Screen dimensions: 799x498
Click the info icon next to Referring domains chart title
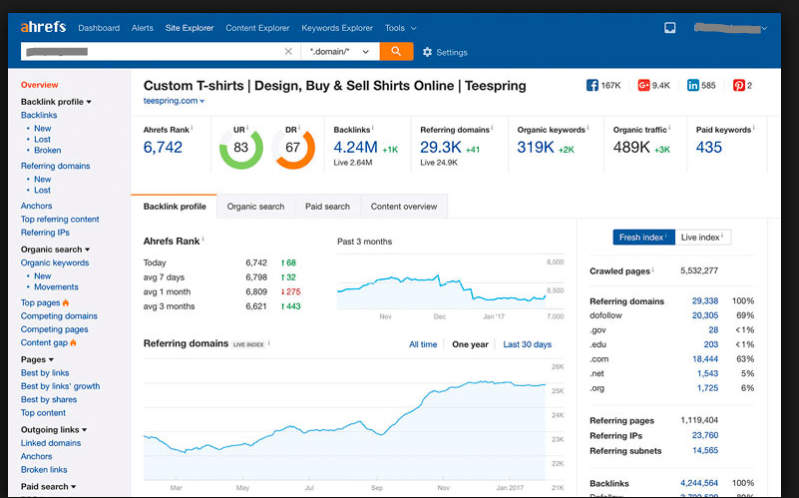pyautogui.click(x=269, y=343)
